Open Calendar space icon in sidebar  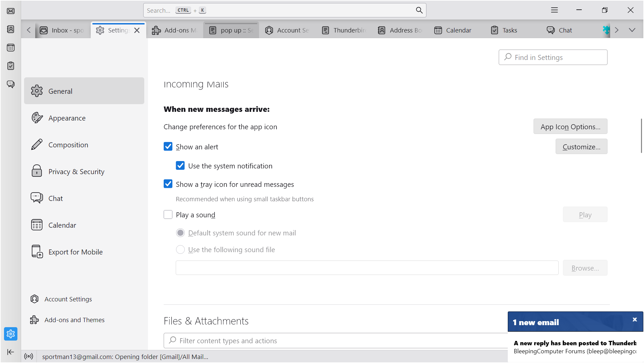[11, 48]
